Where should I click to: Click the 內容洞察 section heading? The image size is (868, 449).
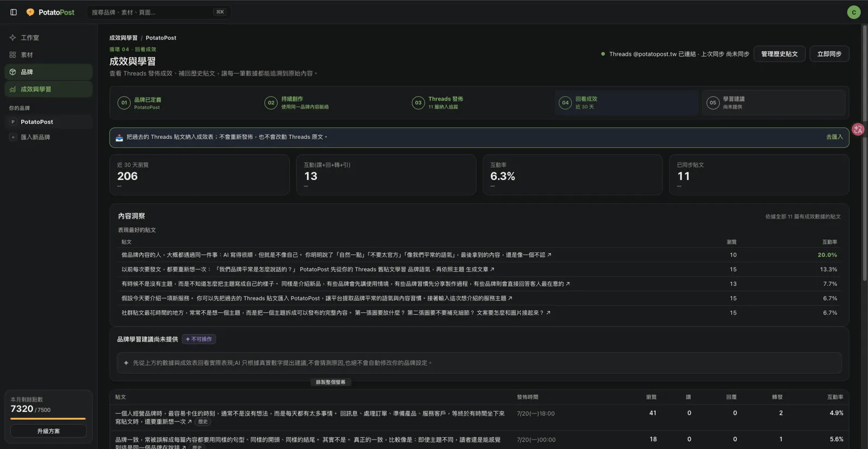[131, 216]
